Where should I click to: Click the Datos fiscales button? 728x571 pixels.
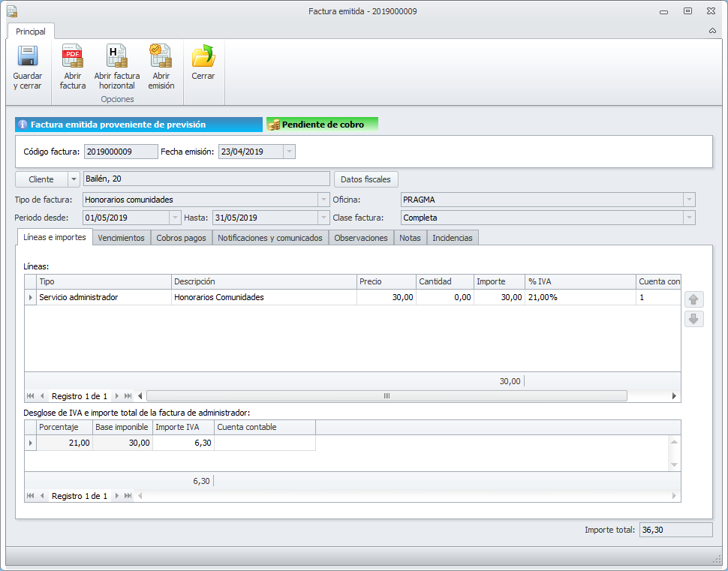[x=366, y=179]
